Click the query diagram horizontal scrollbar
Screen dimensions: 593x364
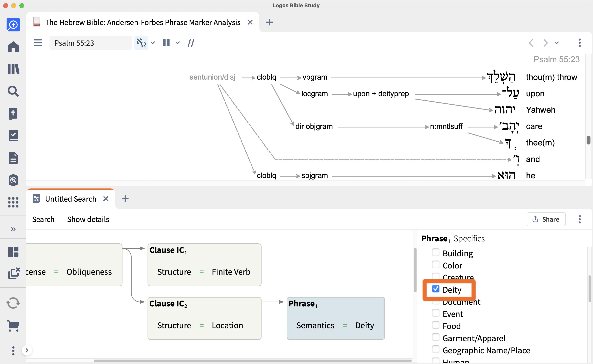point(252,361)
